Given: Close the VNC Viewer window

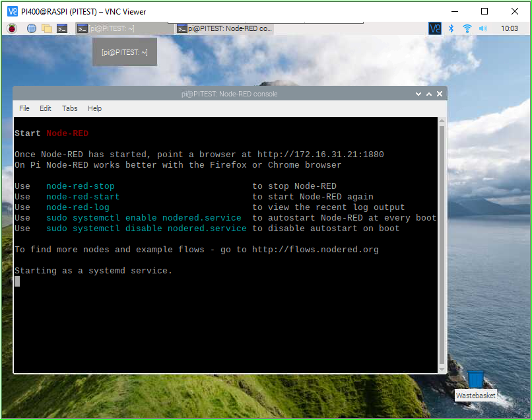Looking at the screenshot, I should coord(515,11).
